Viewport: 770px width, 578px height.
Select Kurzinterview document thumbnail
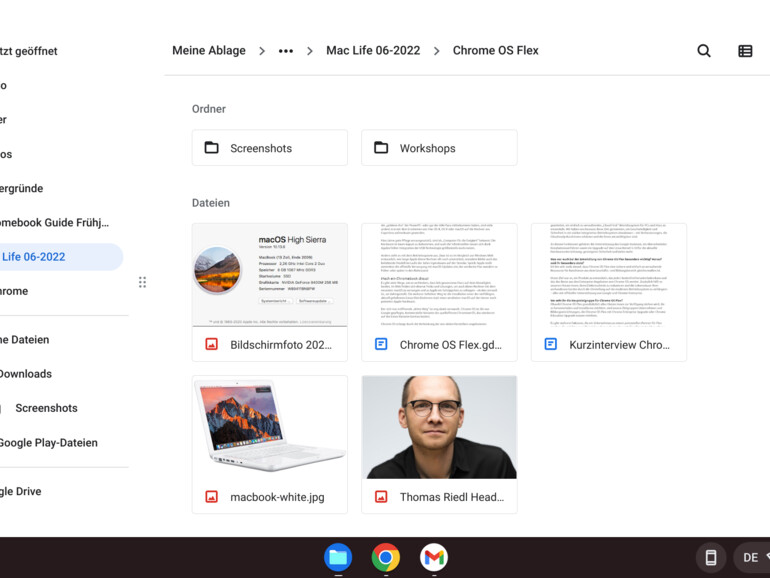[608, 275]
